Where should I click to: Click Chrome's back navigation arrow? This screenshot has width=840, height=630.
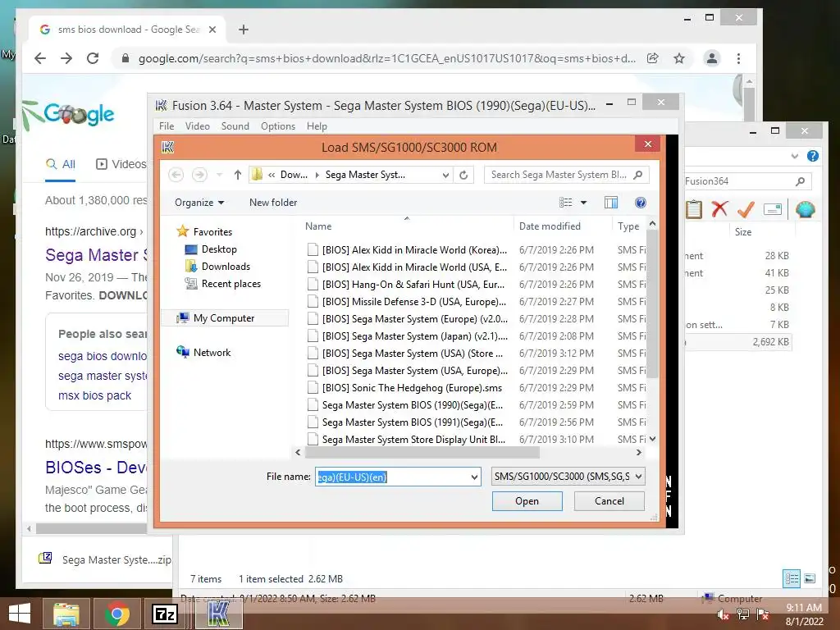(40, 58)
